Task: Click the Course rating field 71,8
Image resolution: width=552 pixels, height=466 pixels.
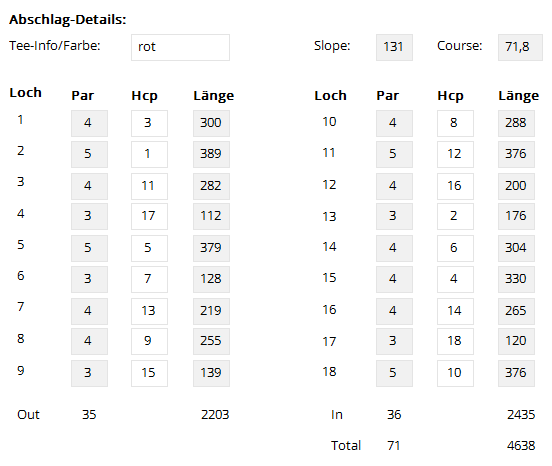Action: (x=520, y=48)
